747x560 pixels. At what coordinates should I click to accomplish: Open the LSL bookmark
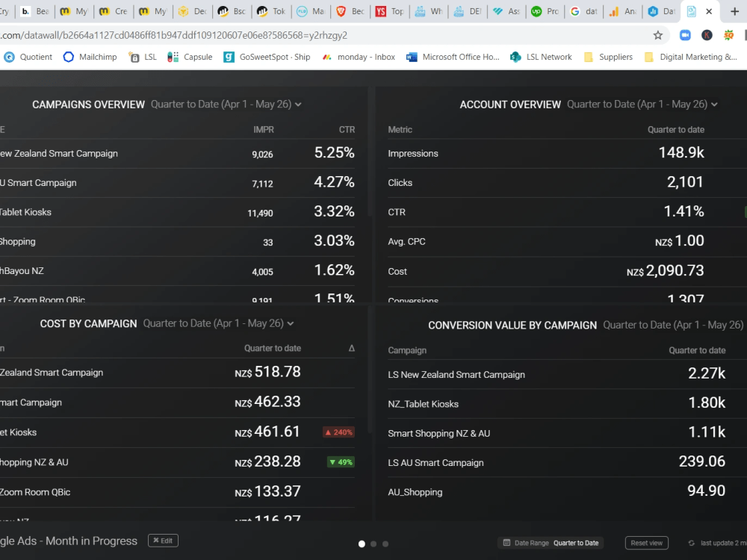click(143, 57)
